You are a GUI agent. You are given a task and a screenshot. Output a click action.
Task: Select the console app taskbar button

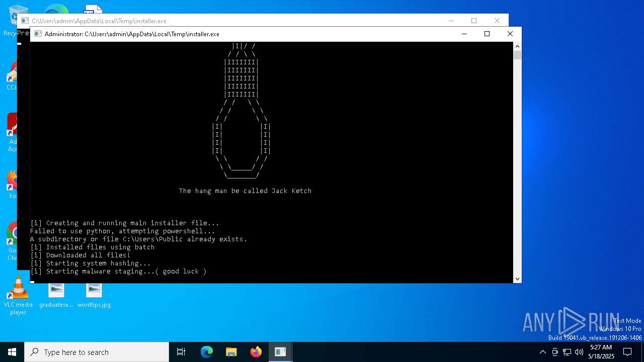tap(280, 352)
